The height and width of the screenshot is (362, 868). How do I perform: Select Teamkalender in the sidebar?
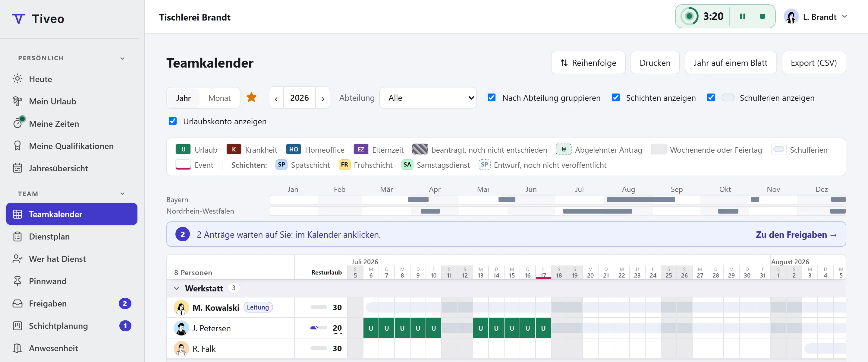point(72,214)
